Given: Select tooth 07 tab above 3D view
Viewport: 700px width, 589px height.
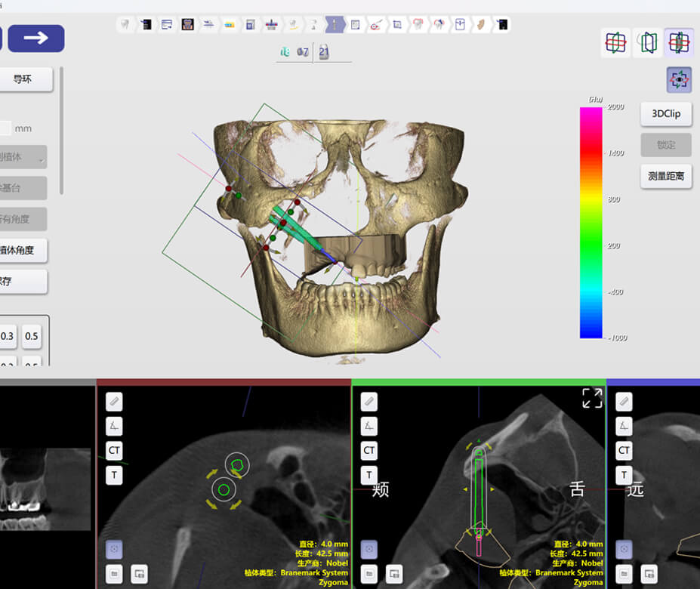Looking at the screenshot, I should tap(302, 52).
